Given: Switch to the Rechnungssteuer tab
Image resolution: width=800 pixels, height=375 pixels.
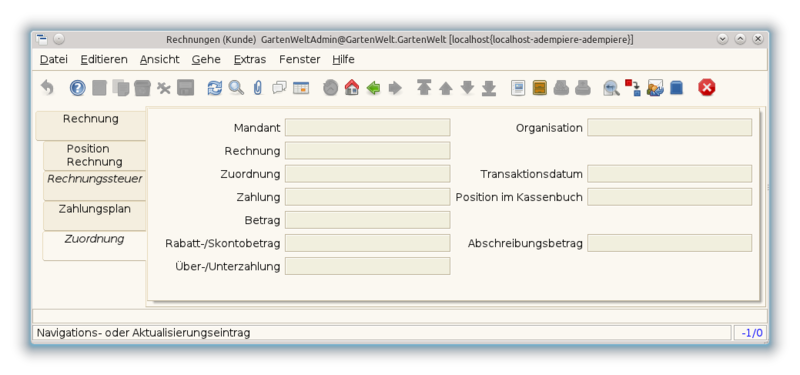Looking at the screenshot, I should pyautogui.click(x=94, y=186).
